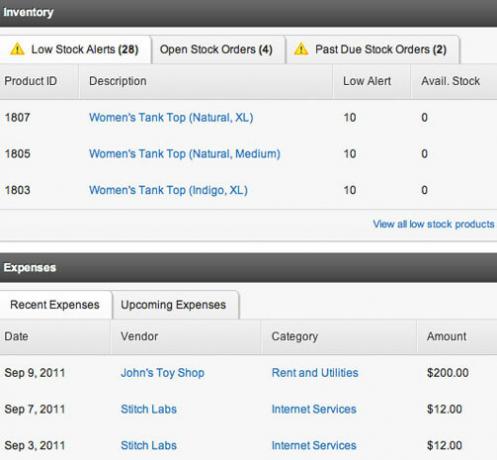The height and width of the screenshot is (460, 497).
Task: Select the Past Due Stock Orders tab
Action: pos(373,49)
